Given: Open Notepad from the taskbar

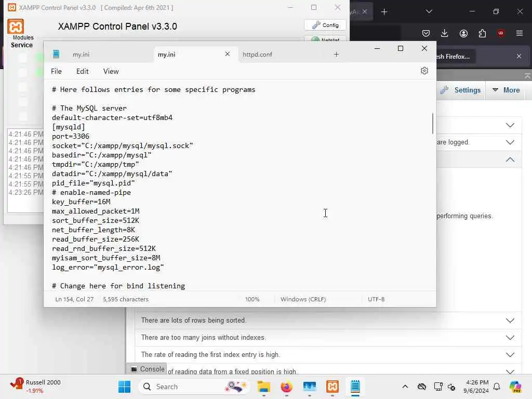Looking at the screenshot, I should [x=355, y=387].
